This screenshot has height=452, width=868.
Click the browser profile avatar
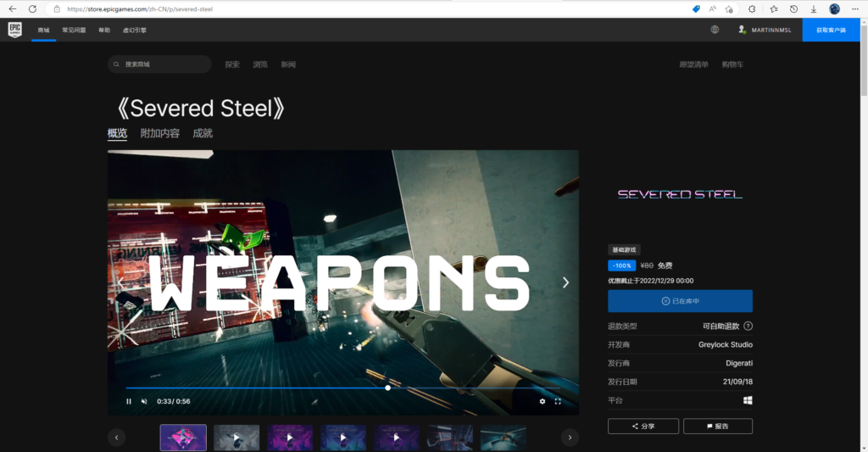pos(834,8)
